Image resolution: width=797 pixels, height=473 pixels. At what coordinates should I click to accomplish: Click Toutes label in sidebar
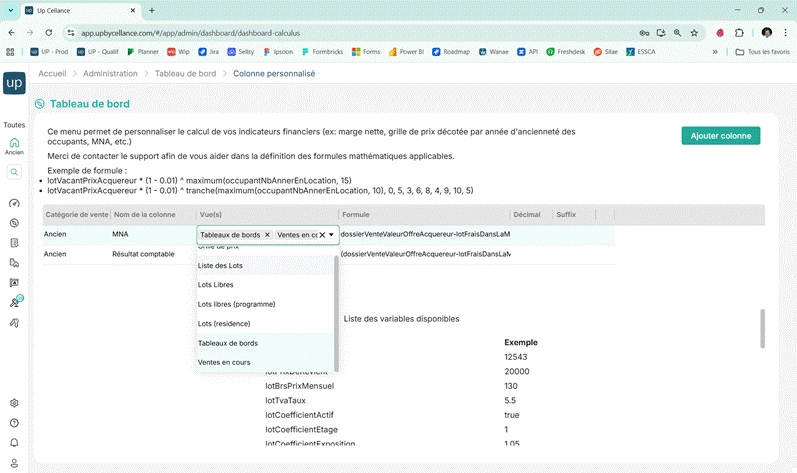click(14, 125)
